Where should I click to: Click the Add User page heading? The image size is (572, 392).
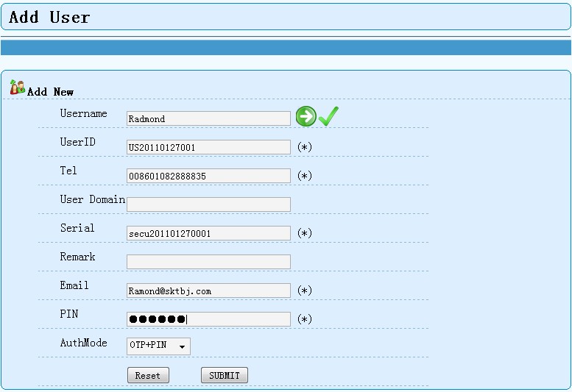pyautogui.click(x=49, y=17)
